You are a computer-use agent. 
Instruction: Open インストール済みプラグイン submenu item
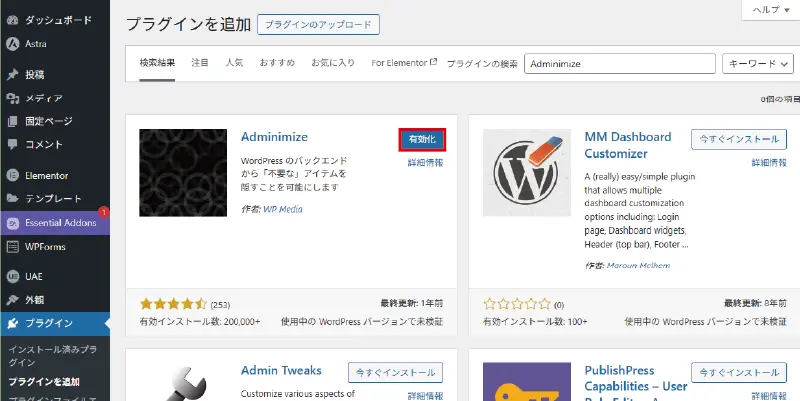(x=53, y=356)
